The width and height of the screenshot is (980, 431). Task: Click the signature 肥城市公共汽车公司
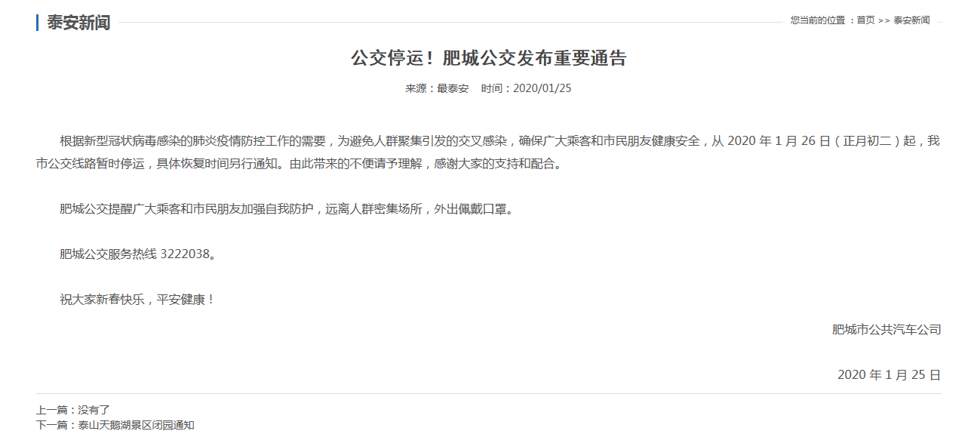[886, 329]
